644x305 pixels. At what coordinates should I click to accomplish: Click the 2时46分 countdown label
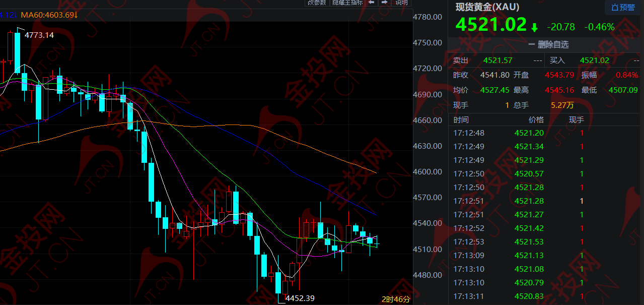(396, 299)
